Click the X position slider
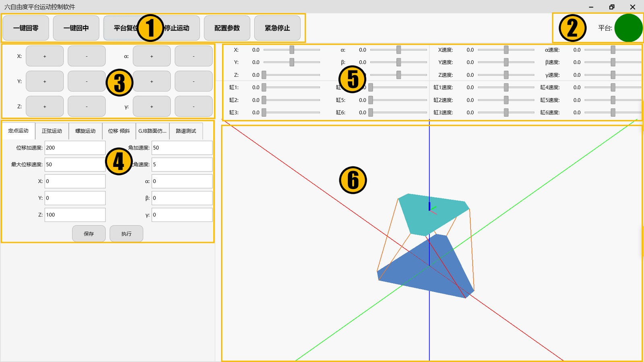The width and height of the screenshot is (644, 362). tap(292, 50)
